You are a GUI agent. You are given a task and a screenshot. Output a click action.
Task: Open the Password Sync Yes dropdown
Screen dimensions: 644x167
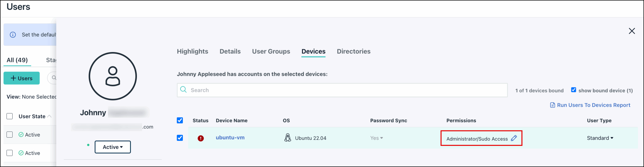pos(377,138)
